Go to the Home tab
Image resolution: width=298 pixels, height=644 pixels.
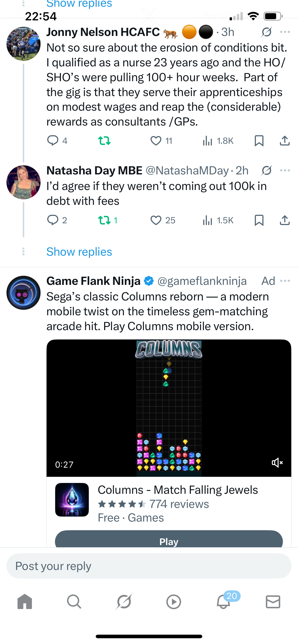[25, 602]
